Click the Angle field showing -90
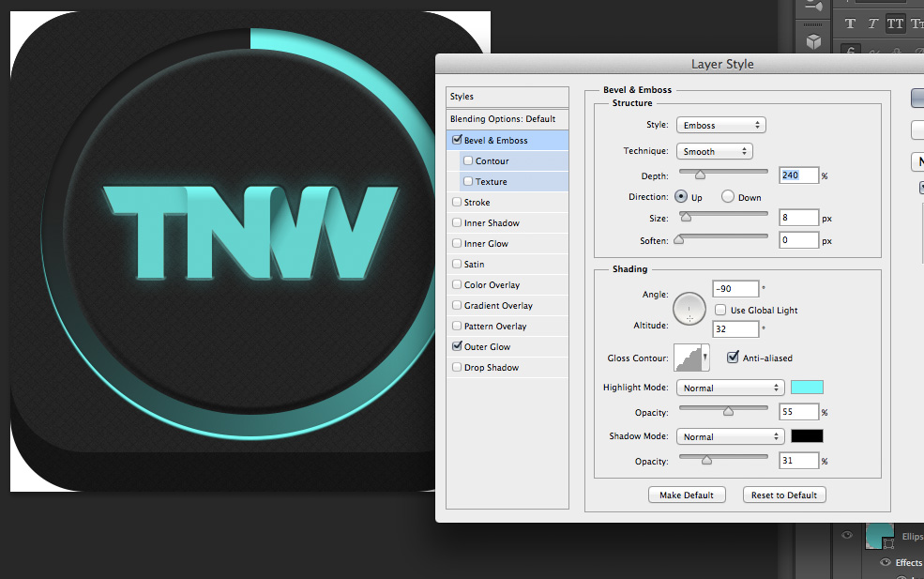 [x=735, y=289]
